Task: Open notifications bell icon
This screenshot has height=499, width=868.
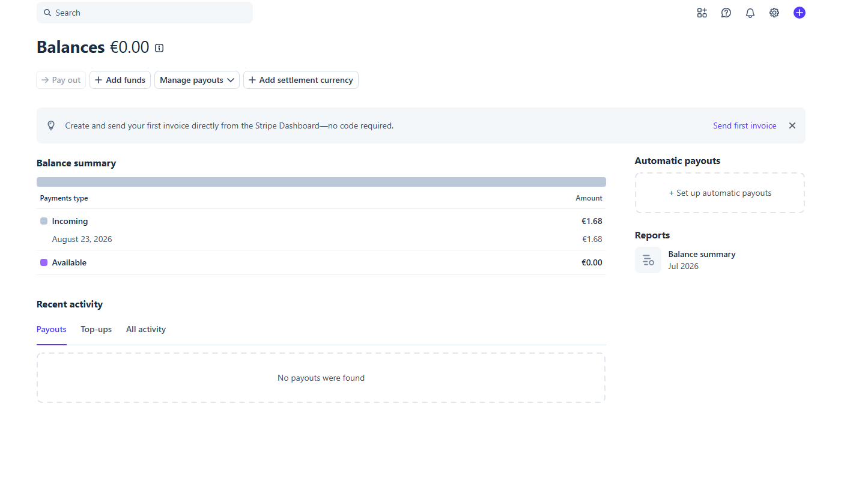Action: click(750, 13)
